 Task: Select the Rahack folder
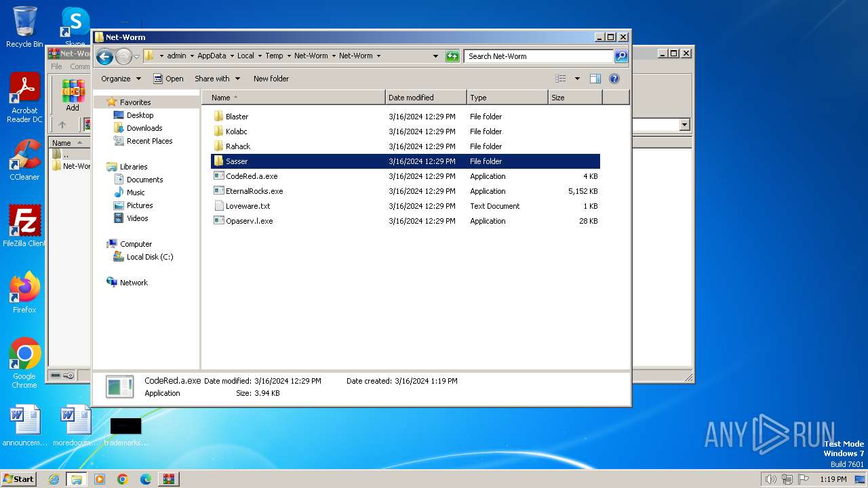tap(237, 146)
